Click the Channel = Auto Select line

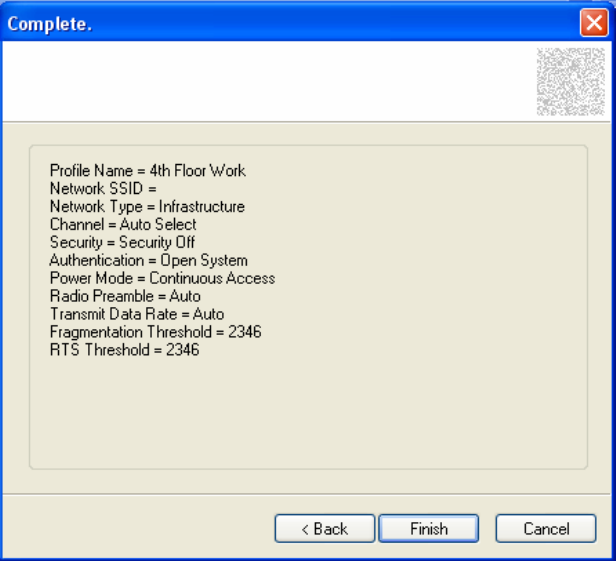[x=123, y=224]
